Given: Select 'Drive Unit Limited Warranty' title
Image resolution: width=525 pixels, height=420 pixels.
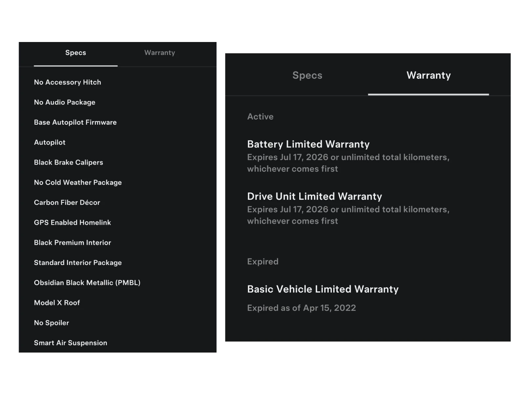Looking at the screenshot, I should pyautogui.click(x=314, y=196).
